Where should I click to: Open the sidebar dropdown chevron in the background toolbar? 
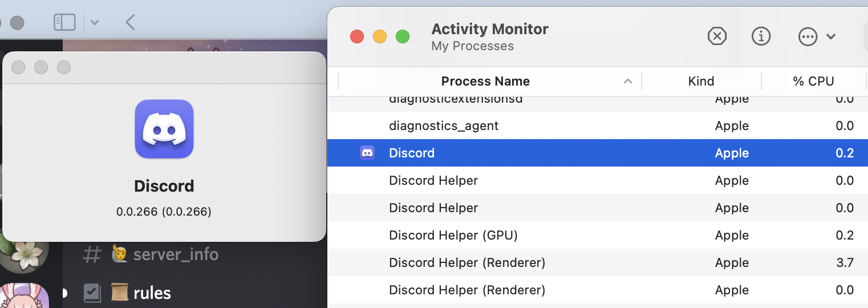click(95, 23)
